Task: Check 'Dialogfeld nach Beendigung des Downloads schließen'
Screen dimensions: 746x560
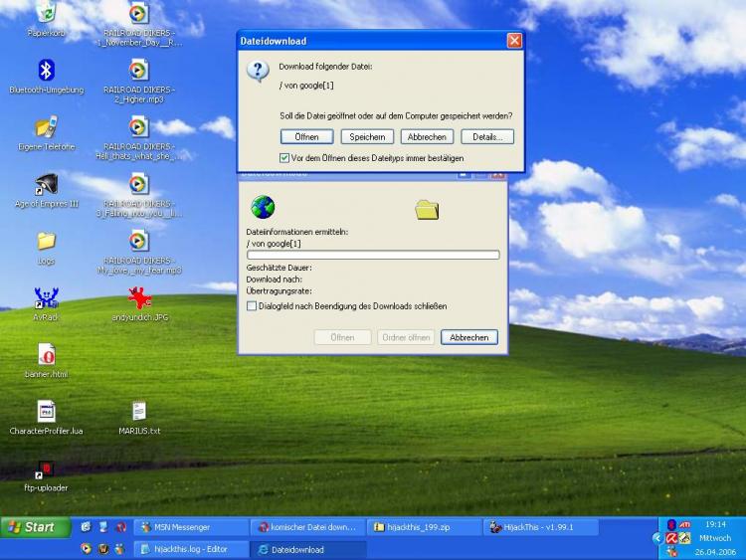Action: pos(252,306)
